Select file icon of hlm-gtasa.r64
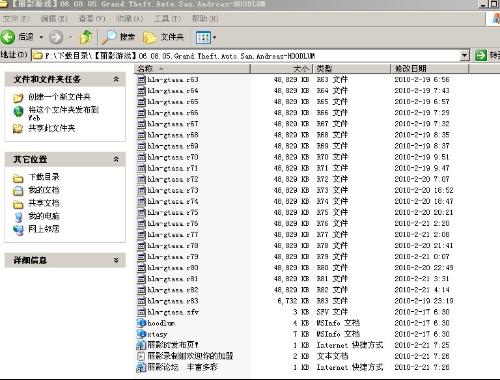 [x=142, y=91]
